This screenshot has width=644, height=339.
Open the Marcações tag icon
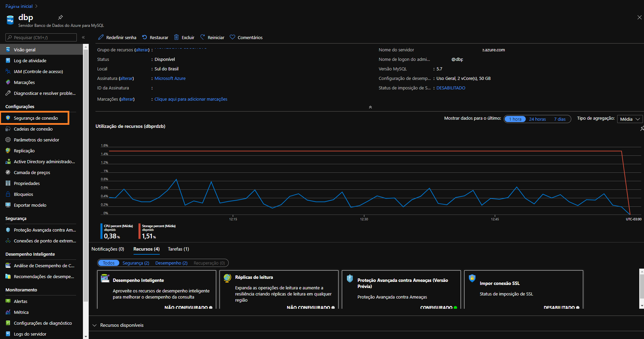(x=8, y=82)
